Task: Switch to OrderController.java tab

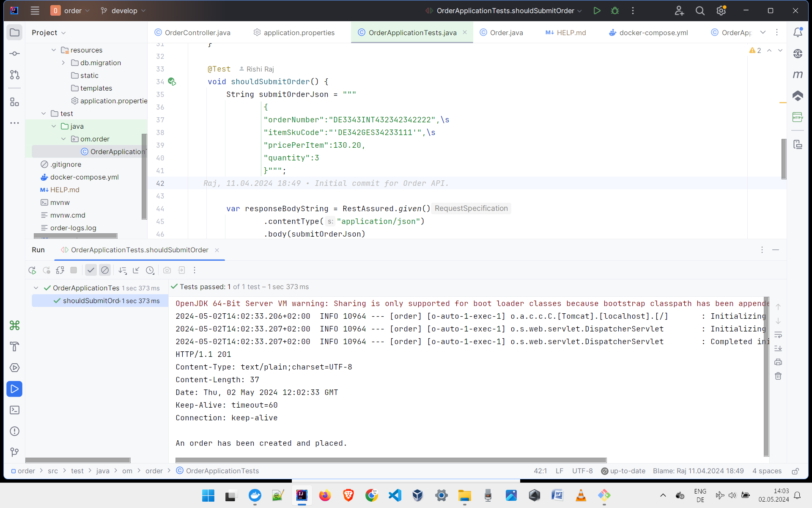Action: tap(197, 32)
